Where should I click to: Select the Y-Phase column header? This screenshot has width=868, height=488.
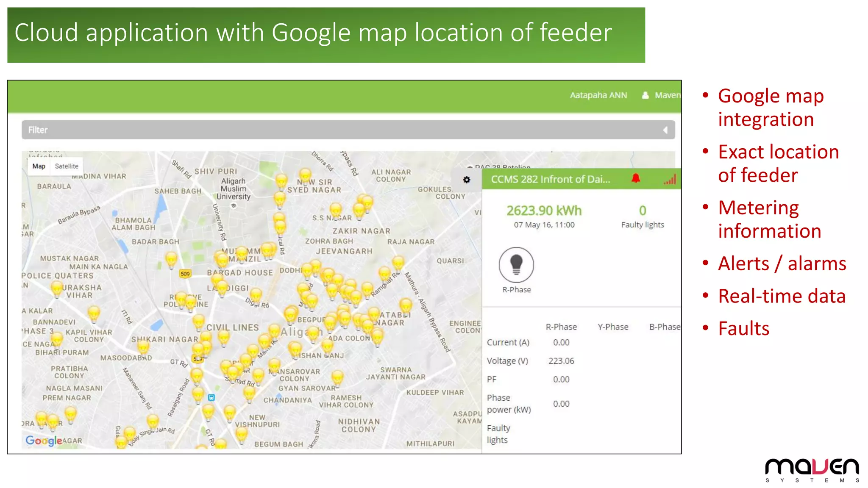click(x=613, y=327)
